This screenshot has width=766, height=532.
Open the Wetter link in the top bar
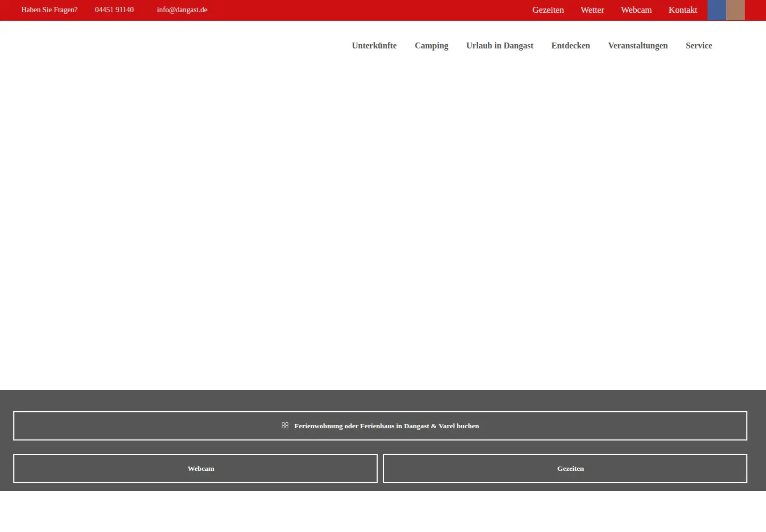point(593,10)
